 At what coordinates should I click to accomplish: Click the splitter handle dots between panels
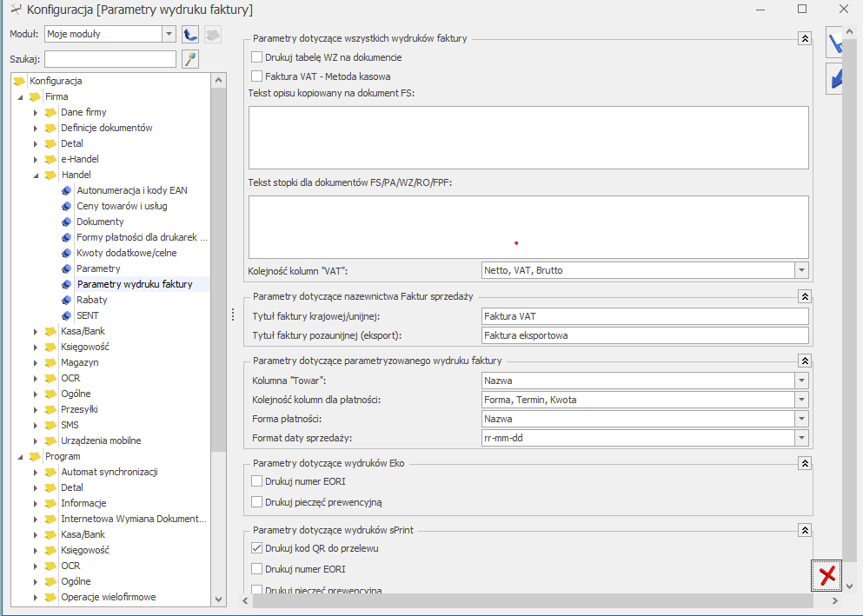click(x=233, y=315)
